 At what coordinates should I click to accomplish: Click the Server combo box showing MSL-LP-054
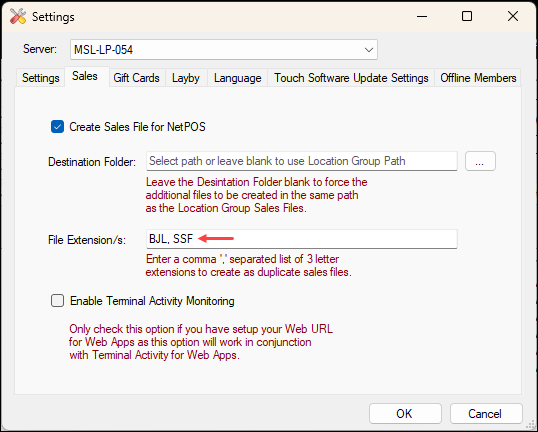click(224, 50)
